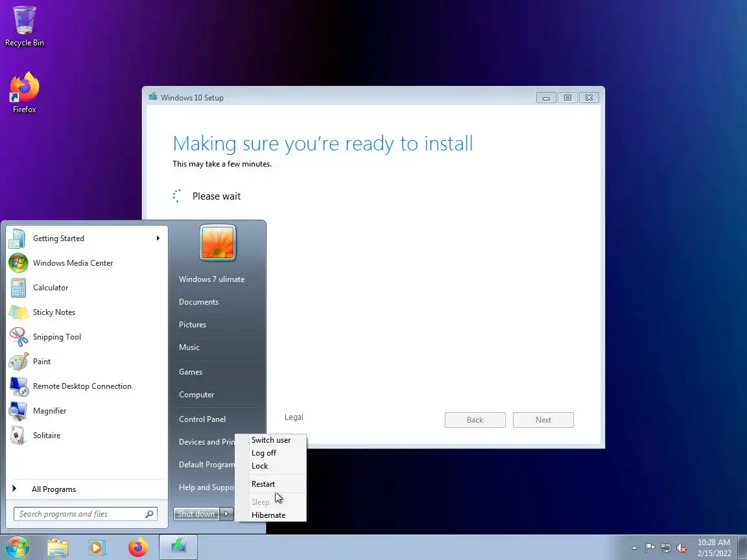Viewport: 747px width, 560px height.
Task: Click the network tray icon
Action: [666, 548]
